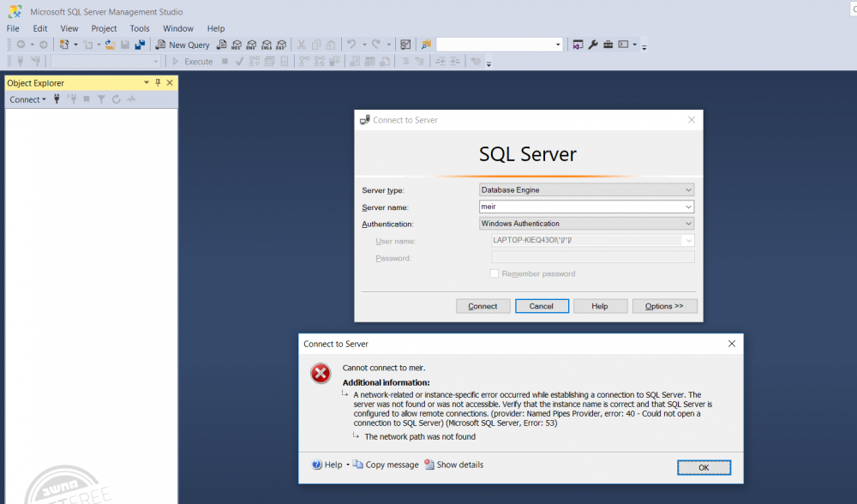Click the Disconnect icon in Object Explorer
The width and height of the screenshot is (857, 504).
click(x=72, y=99)
